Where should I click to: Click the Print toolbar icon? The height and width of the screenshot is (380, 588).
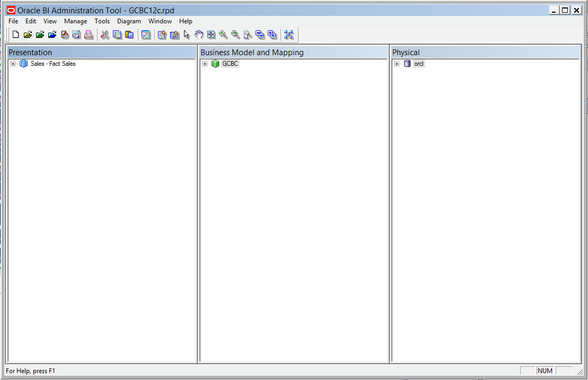pos(89,35)
